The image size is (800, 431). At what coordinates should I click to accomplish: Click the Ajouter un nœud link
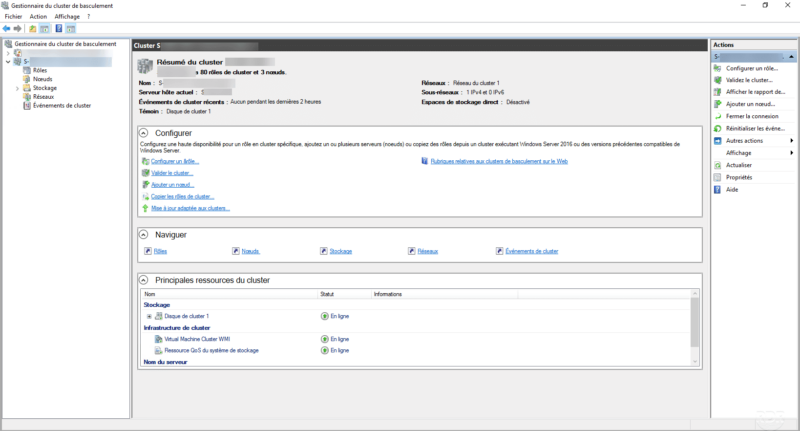point(172,185)
